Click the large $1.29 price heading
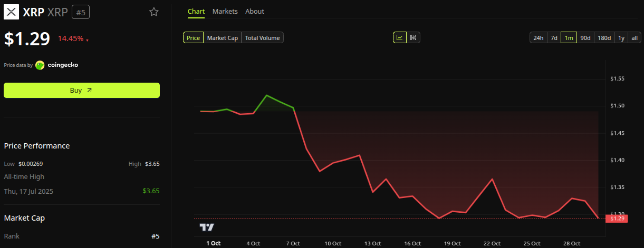This screenshot has width=644, height=248. [x=27, y=38]
